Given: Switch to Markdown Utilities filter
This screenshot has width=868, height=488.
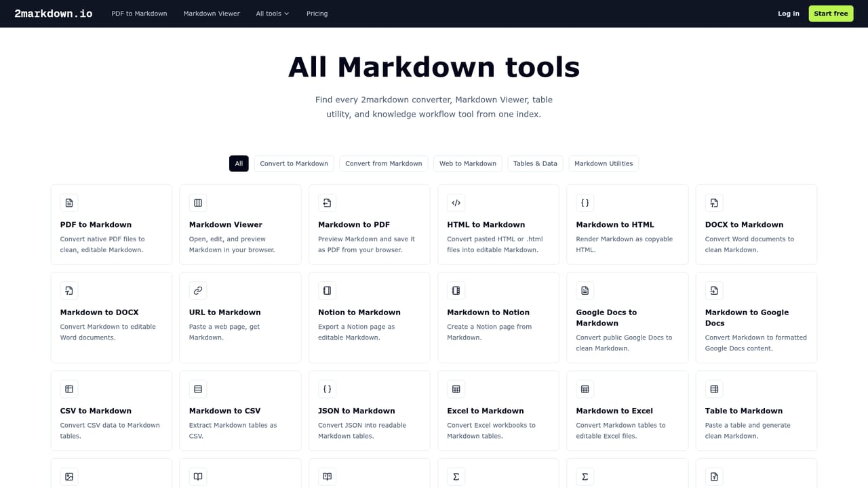Looking at the screenshot, I should pos(604,163).
